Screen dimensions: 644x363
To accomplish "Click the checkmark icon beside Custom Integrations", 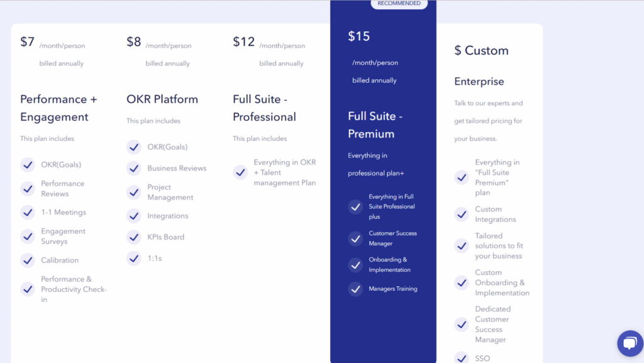I will (462, 215).
